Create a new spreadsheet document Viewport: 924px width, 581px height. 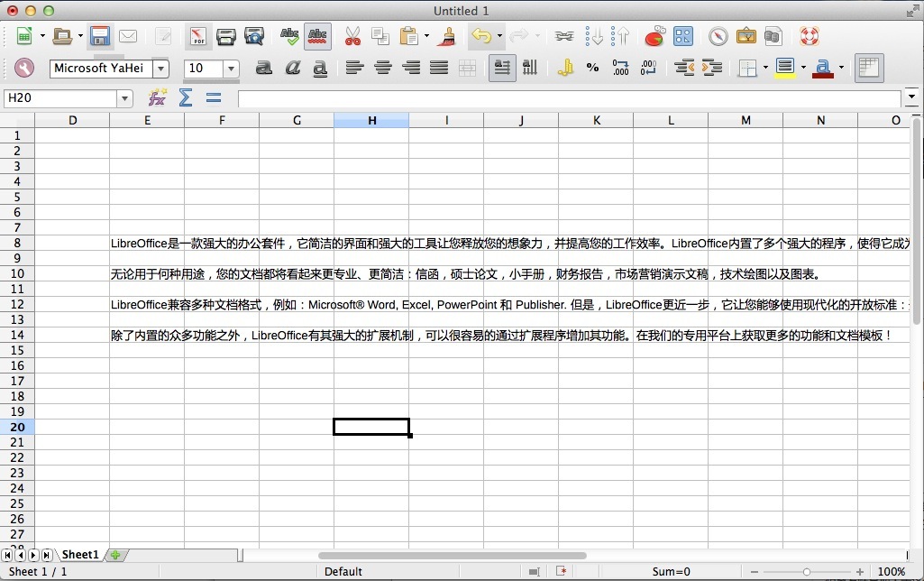point(24,37)
